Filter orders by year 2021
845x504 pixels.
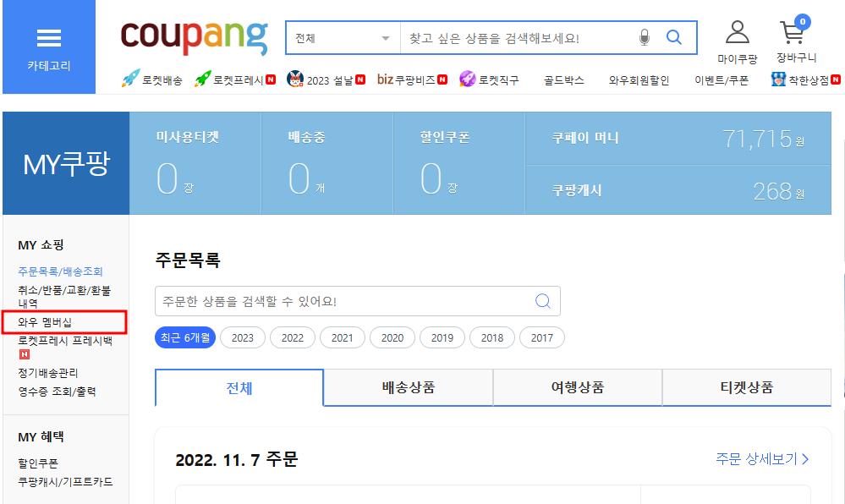click(343, 337)
